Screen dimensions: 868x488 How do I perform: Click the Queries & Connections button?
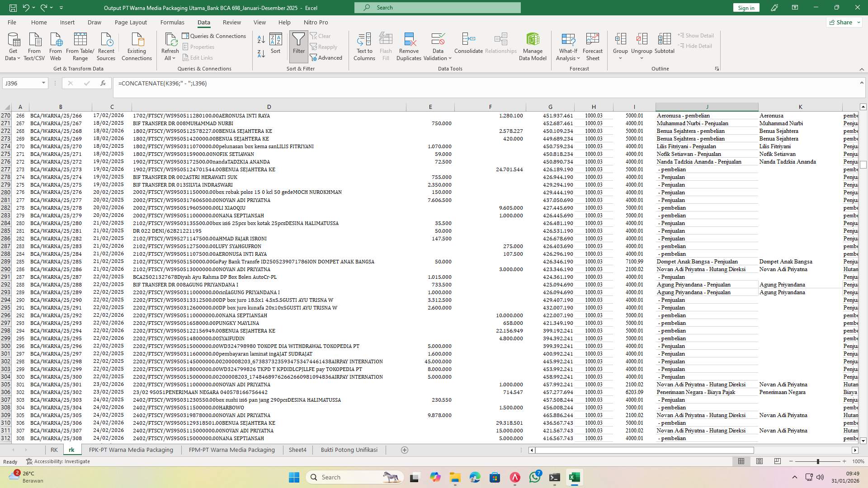click(215, 36)
